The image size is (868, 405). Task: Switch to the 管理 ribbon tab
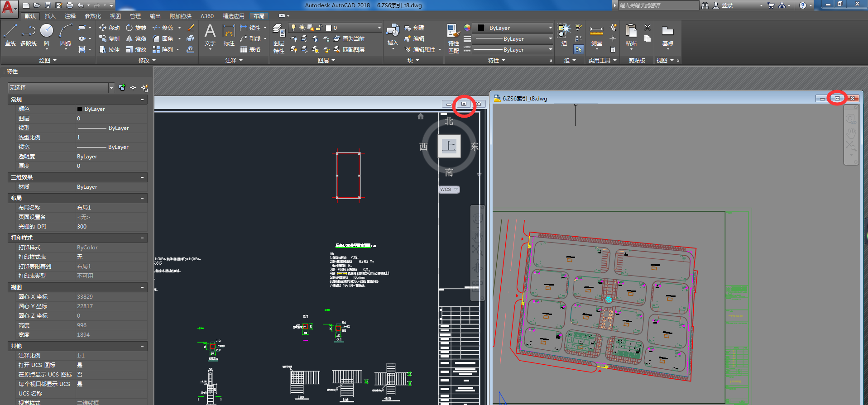(135, 16)
